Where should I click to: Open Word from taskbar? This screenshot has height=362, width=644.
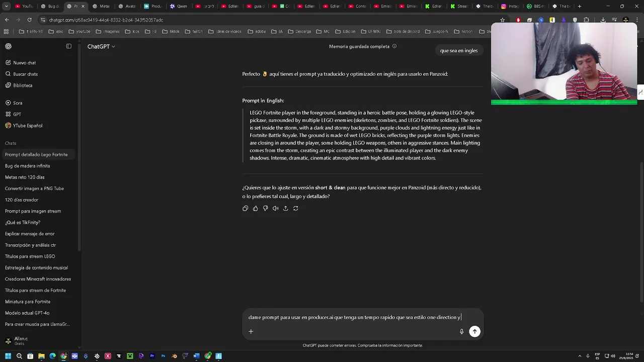(x=196, y=356)
